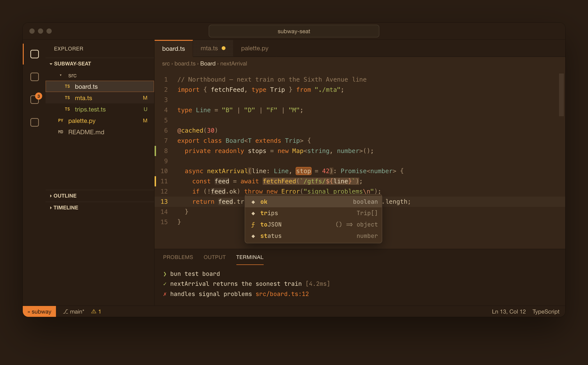This screenshot has height=365, width=588.
Task: Click the MD icon beside README.md
Action: (x=60, y=132)
